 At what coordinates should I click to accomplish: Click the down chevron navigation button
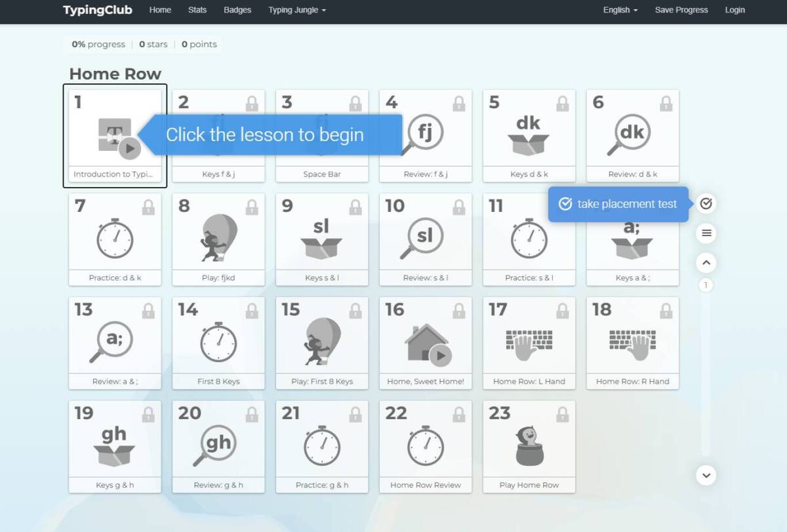[706, 475]
